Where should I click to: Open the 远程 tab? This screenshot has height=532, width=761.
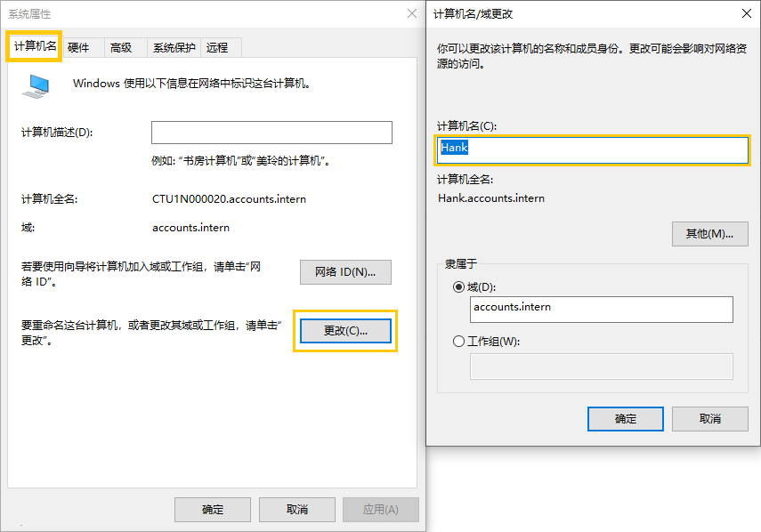tap(217, 48)
